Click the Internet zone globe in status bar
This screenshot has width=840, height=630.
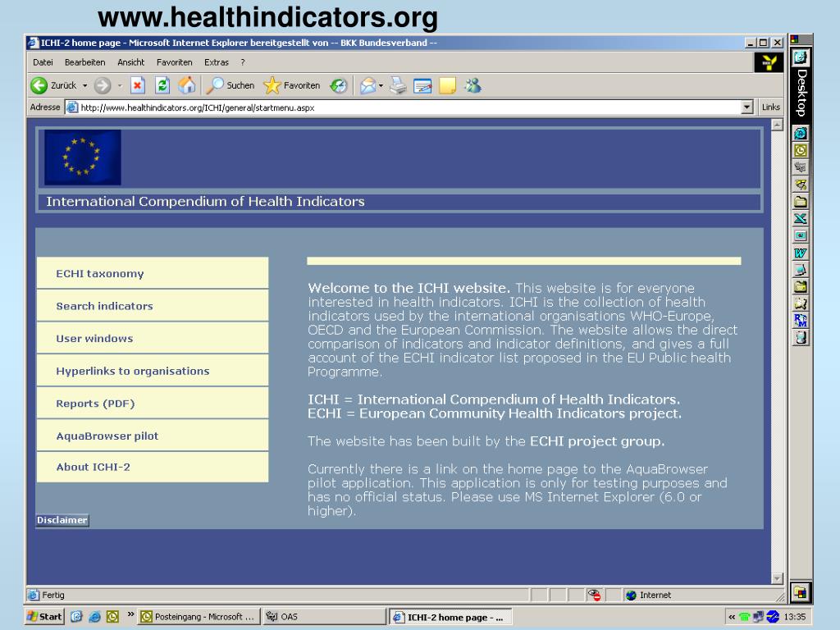(x=631, y=596)
